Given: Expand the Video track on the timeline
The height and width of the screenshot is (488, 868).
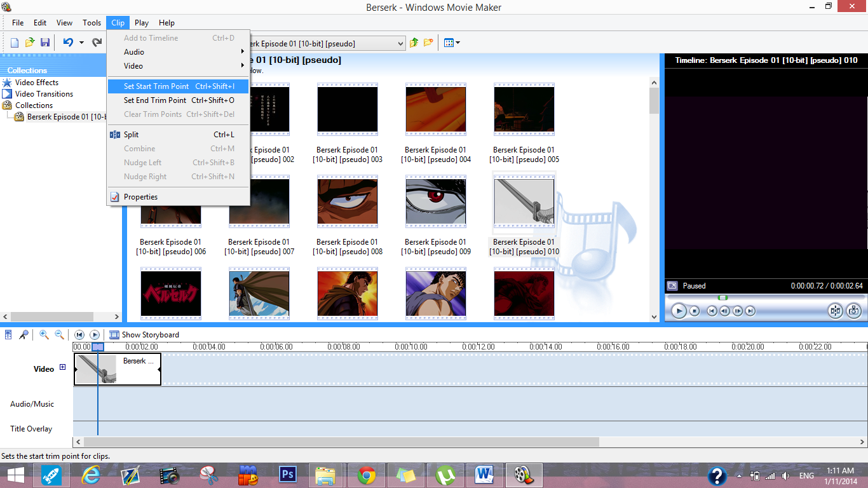Looking at the screenshot, I should 62,367.
